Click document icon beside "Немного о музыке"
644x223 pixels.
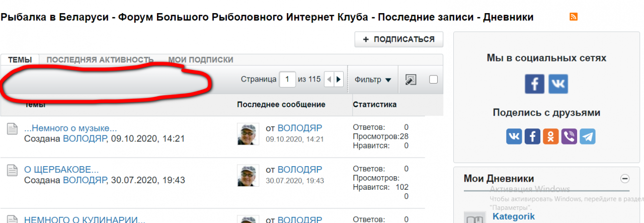tap(12, 129)
